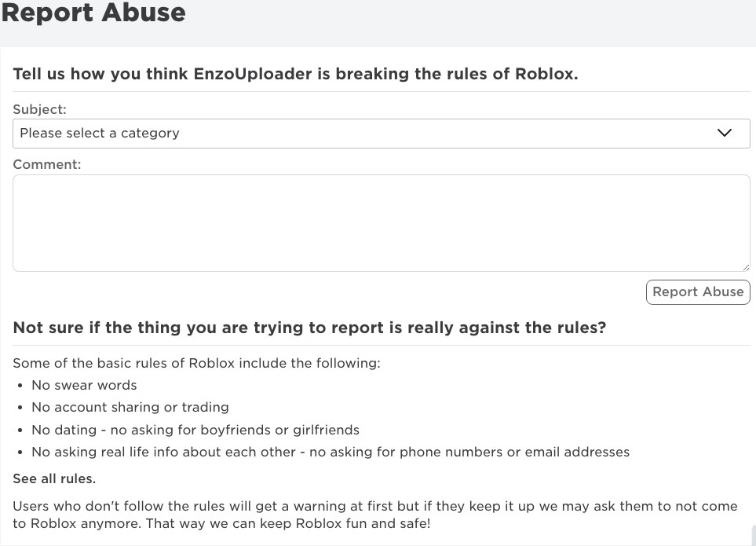The image size is (756, 546).
Task: Select the Report Abuse page title
Action: pos(93,13)
